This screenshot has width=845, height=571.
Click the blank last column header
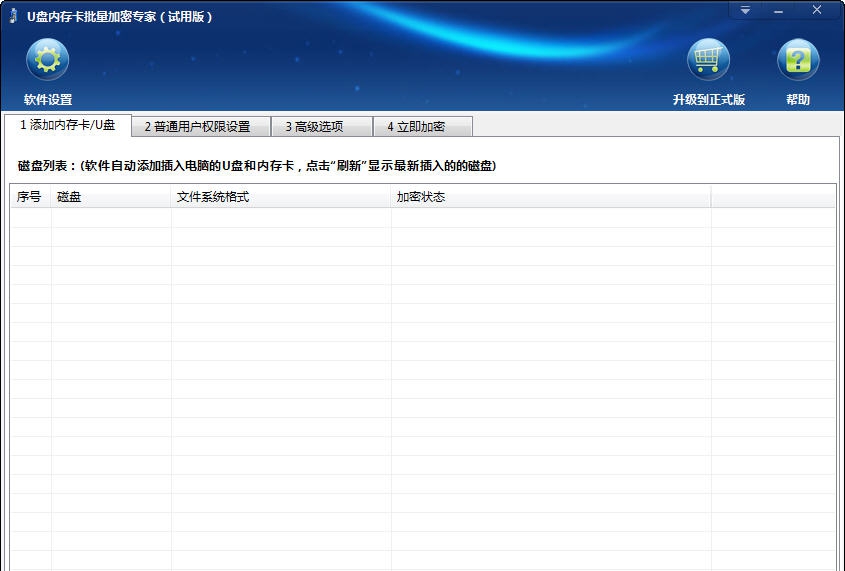[x=772, y=197]
